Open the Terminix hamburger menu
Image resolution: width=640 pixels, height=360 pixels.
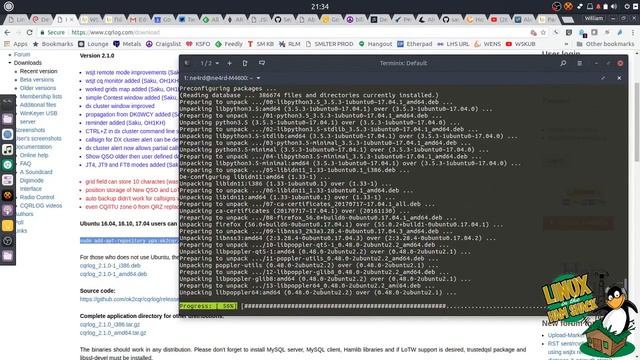pyautogui.click(x=580, y=63)
